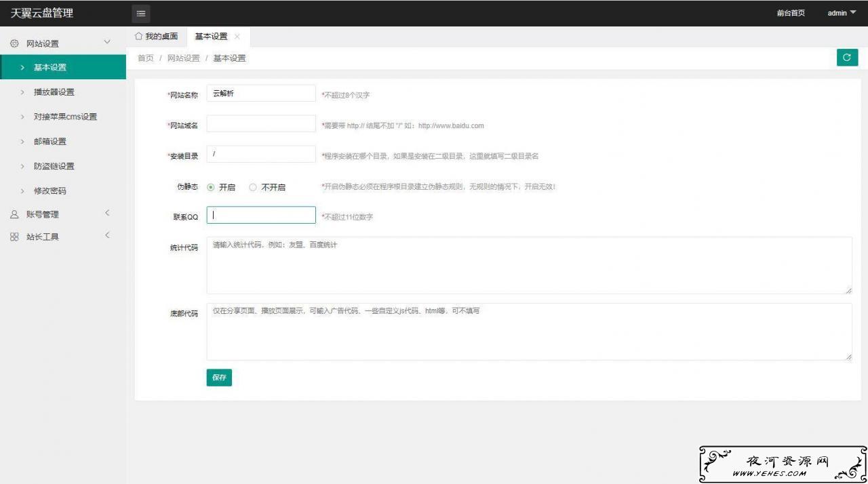Click the 保存 button
Screen dimensions: 868x484
(x=219, y=378)
